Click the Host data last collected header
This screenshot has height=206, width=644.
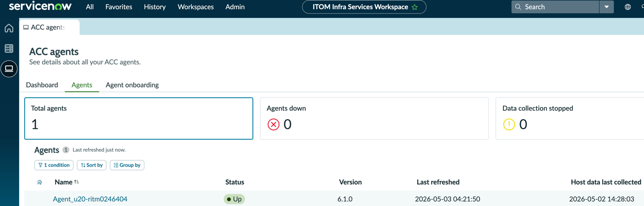coord(606,182)
